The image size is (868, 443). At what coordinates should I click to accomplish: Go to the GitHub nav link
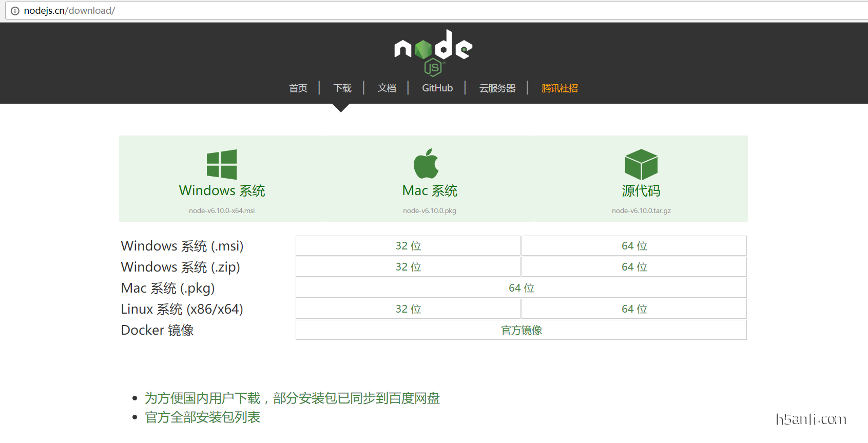[437, 88]
